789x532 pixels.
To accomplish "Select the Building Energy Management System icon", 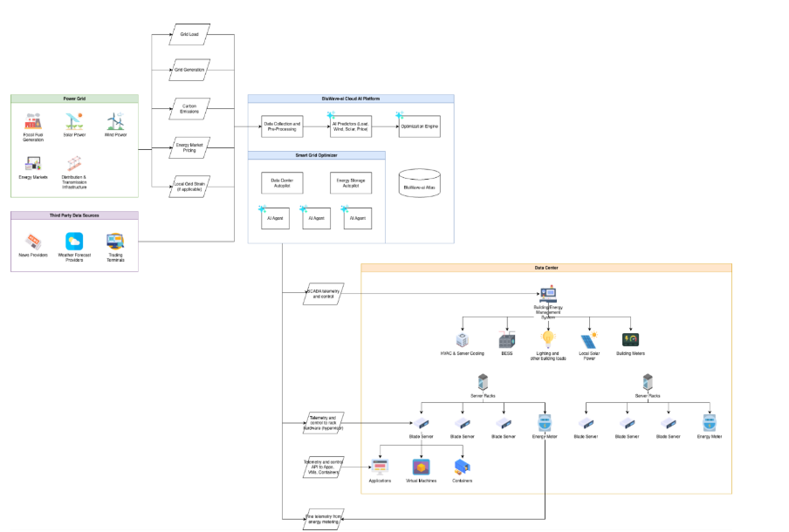I will point(548,297).
